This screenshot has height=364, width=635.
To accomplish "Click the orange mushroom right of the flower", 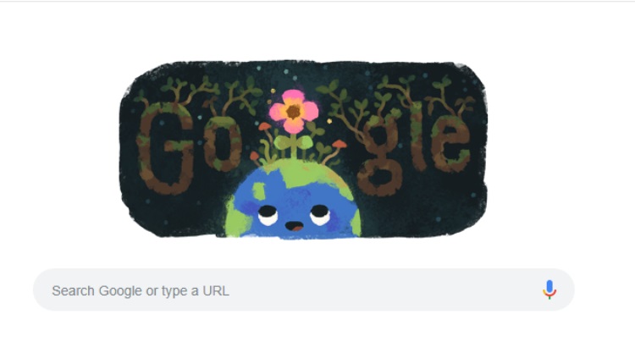I will [339, 144].
